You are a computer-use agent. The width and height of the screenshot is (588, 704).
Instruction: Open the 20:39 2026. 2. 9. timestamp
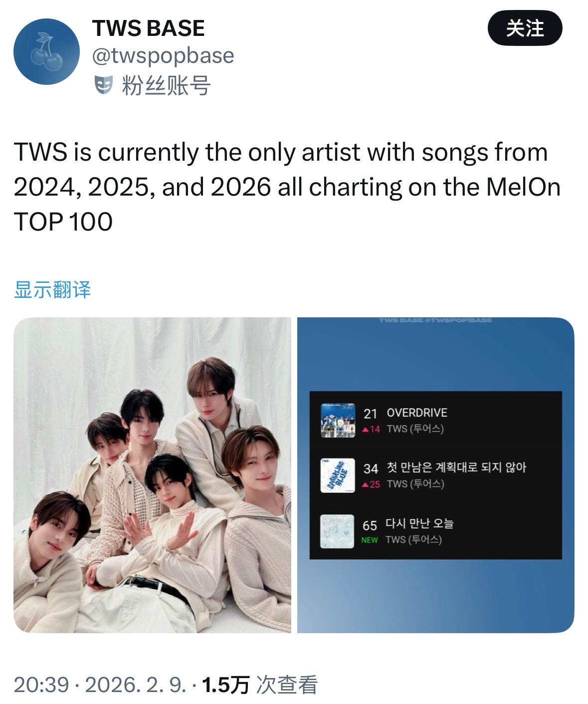tap(100, 685)
